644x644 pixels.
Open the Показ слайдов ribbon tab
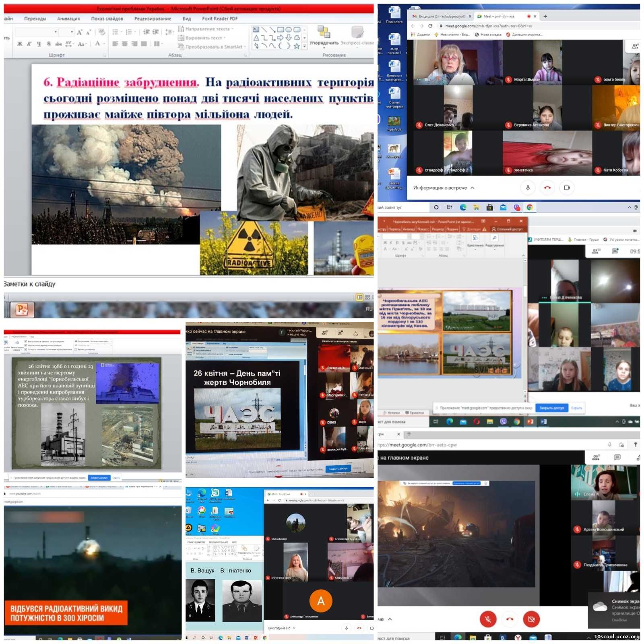click(107, 19)
